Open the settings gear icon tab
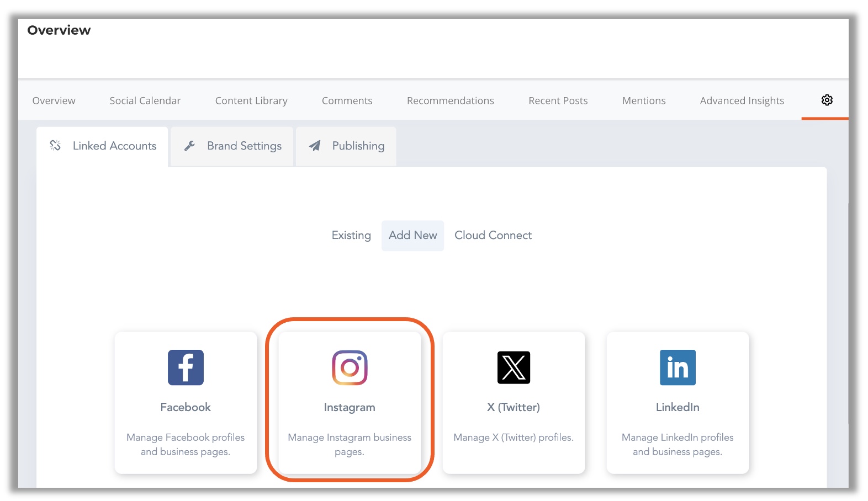 click(x=827, y=100)
